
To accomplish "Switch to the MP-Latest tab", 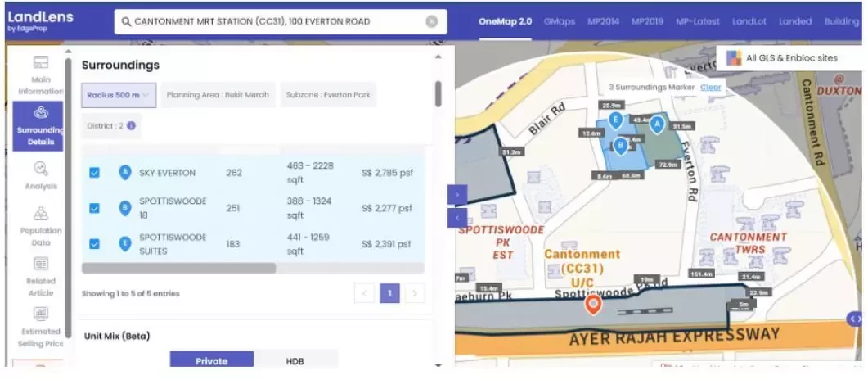I will coord(698,21).
